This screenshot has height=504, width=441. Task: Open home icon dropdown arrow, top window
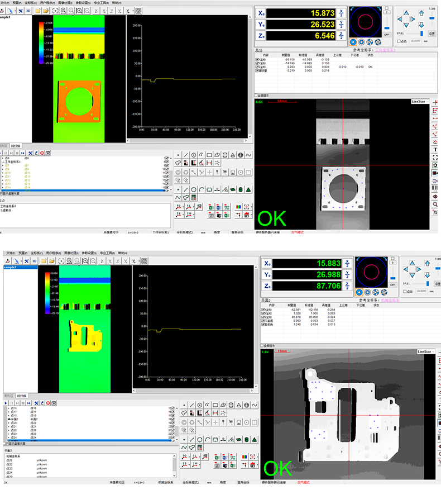(251, 215)
